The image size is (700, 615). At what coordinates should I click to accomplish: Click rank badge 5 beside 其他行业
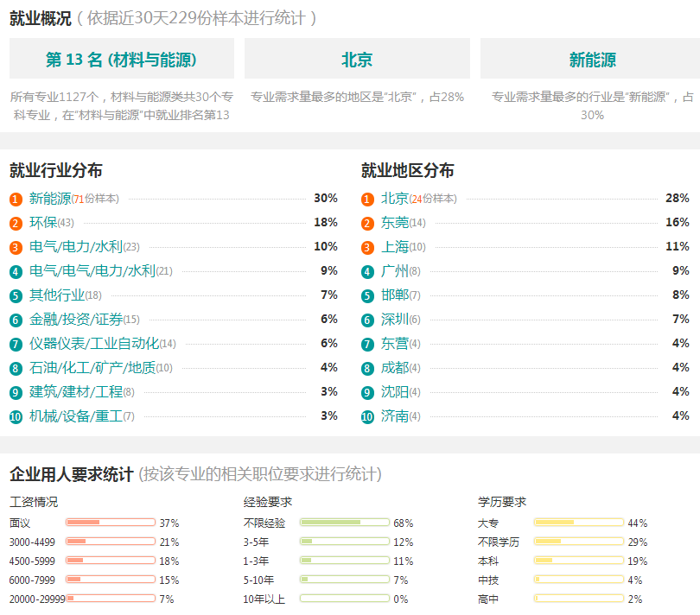point(16,295)
